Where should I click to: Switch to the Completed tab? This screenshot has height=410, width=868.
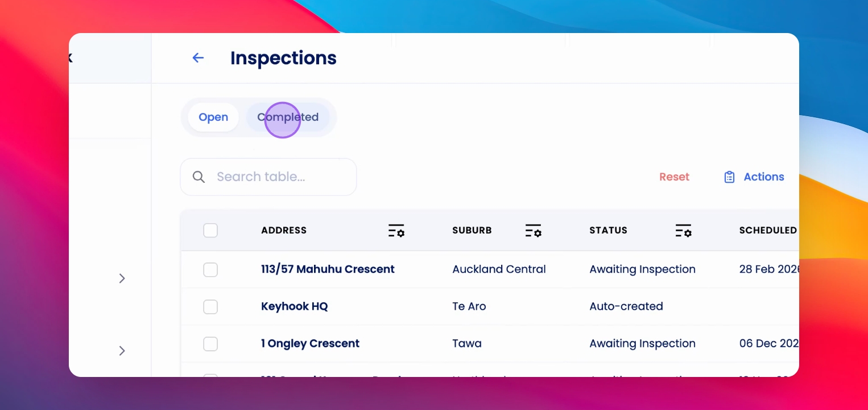point(288,117)
